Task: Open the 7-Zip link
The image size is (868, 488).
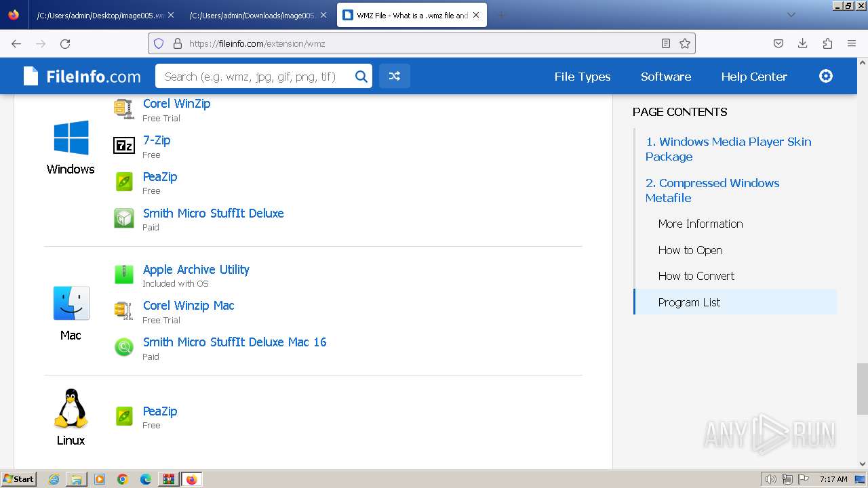Action: [x=157, y=140]
